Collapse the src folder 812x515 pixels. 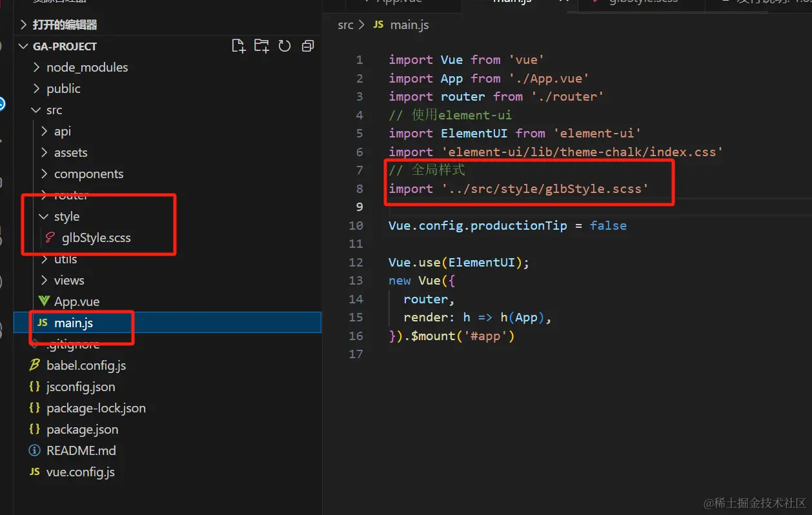(x=36, y=110)
